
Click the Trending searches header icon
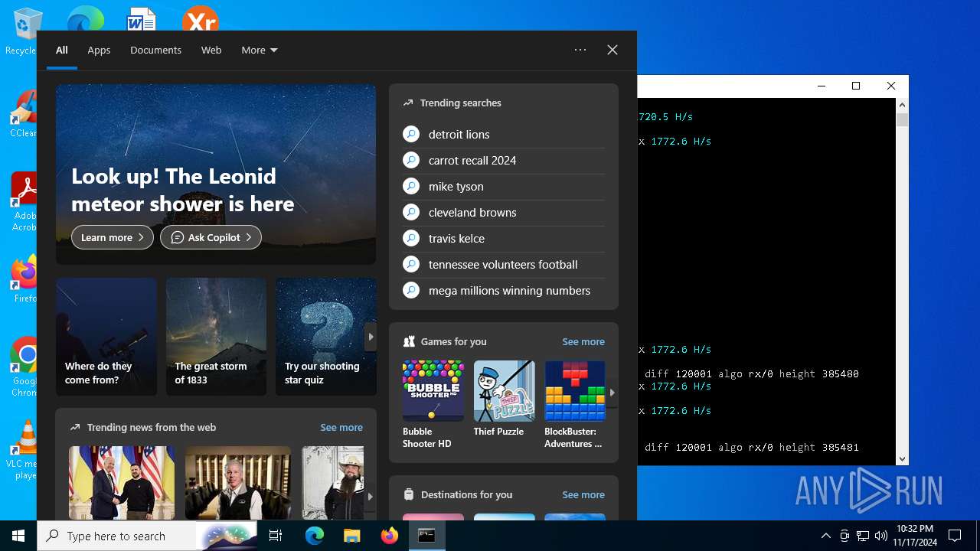click(x=408, y=103)
